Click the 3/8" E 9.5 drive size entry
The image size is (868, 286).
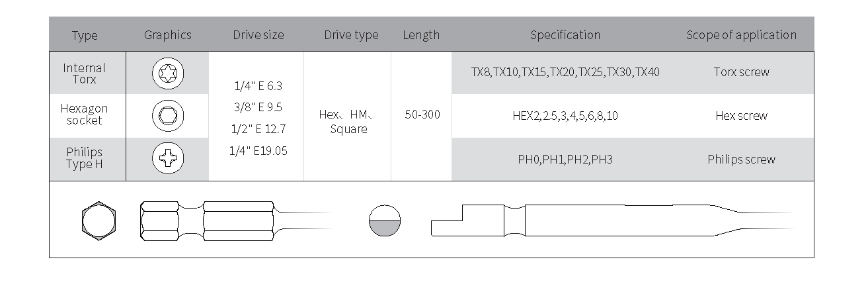point(259,107)
